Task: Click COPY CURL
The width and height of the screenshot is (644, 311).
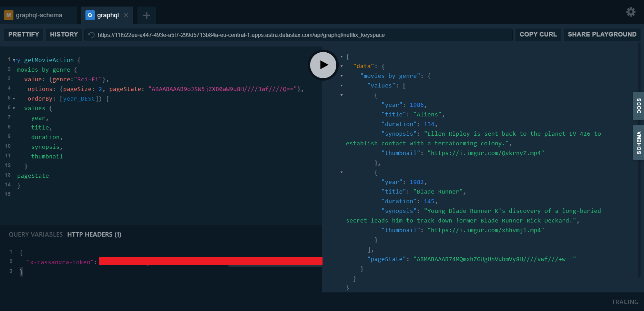Action: point(538,34)
